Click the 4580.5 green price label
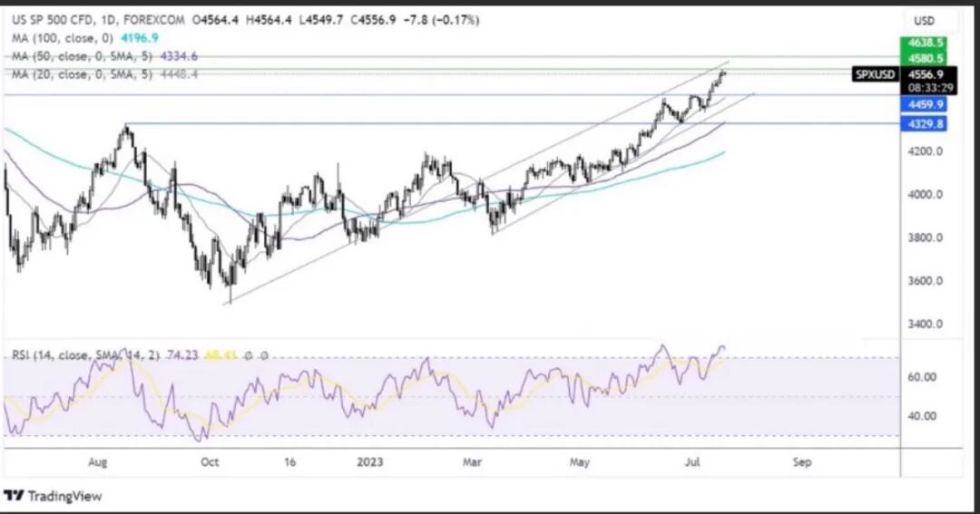Viewport: 980px width, 514px height. [924, 59]
